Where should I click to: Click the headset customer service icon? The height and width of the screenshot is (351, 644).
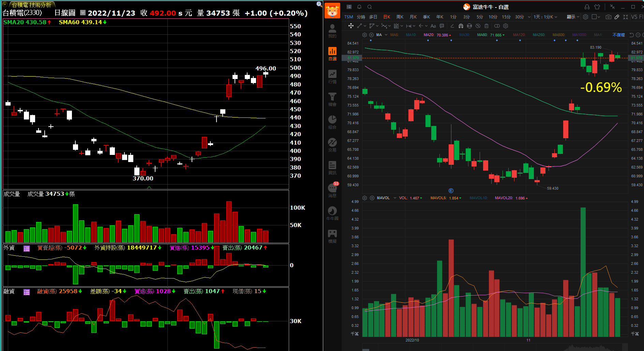pyautogui.click(x=587, y=7)
